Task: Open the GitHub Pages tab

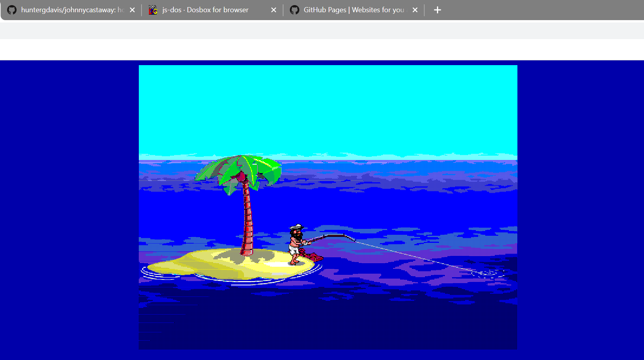Action: coord(353,10)
